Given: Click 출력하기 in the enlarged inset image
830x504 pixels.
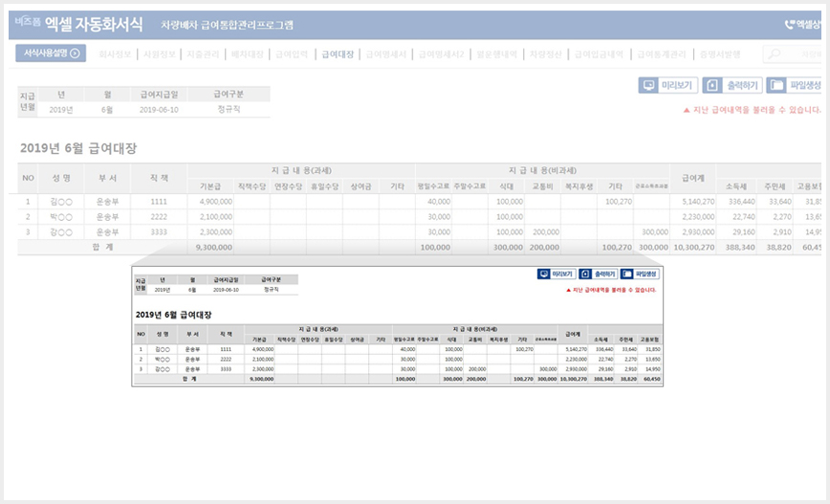Looking at the screenshot, I should click(x=599, y=274).
